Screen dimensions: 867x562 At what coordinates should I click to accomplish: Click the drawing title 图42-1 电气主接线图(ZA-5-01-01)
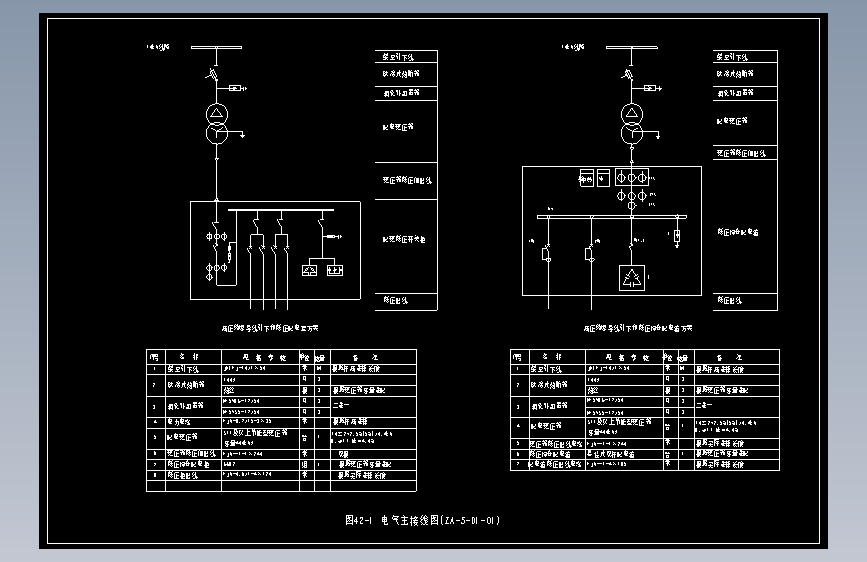coord(422,520)
